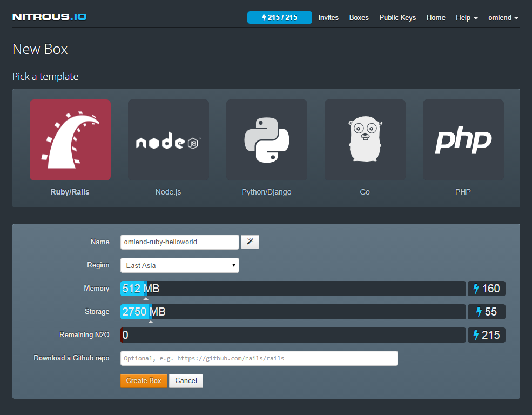Choose the PHP template icon
Viewport: 532px width, 415px height.
463,140
